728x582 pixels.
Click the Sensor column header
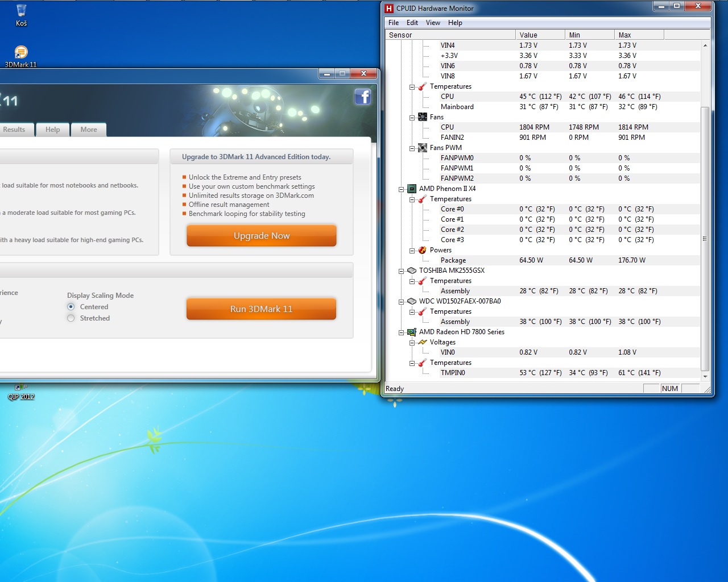coord(450,35)
